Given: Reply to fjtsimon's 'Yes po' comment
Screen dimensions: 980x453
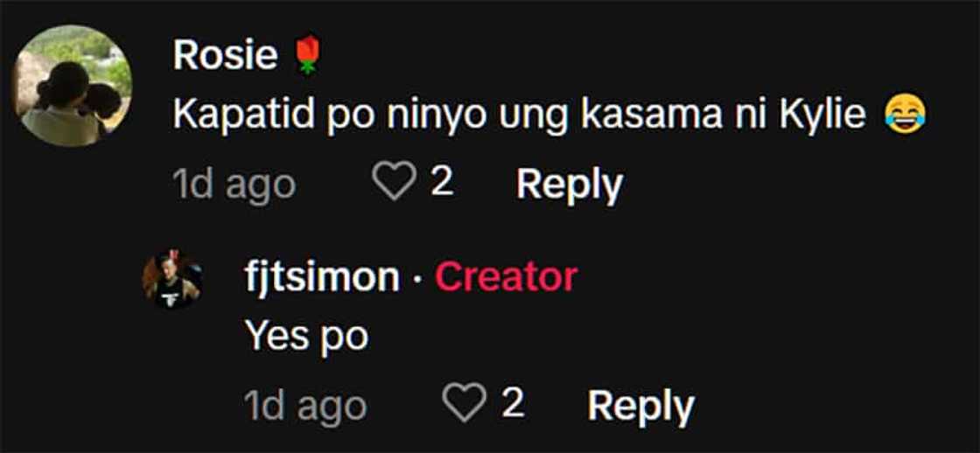Looking at the screenshot, I should pyautogui.click(x=640, y=406).
